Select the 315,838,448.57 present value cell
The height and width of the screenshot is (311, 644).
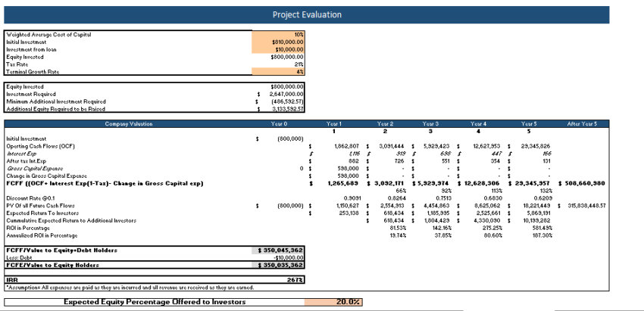pos(587,206)
